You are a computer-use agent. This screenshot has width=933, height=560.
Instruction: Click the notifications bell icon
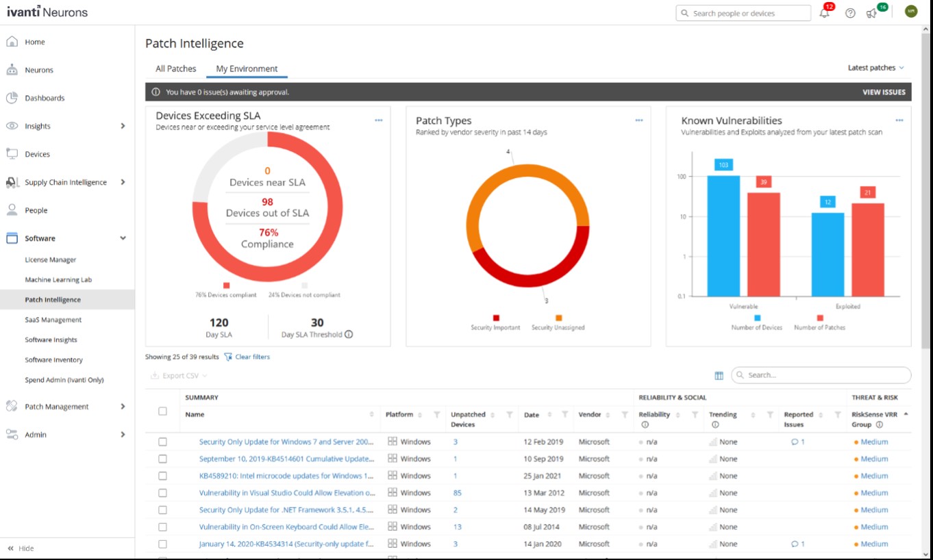pyautogui.click(x=824, y=13)
